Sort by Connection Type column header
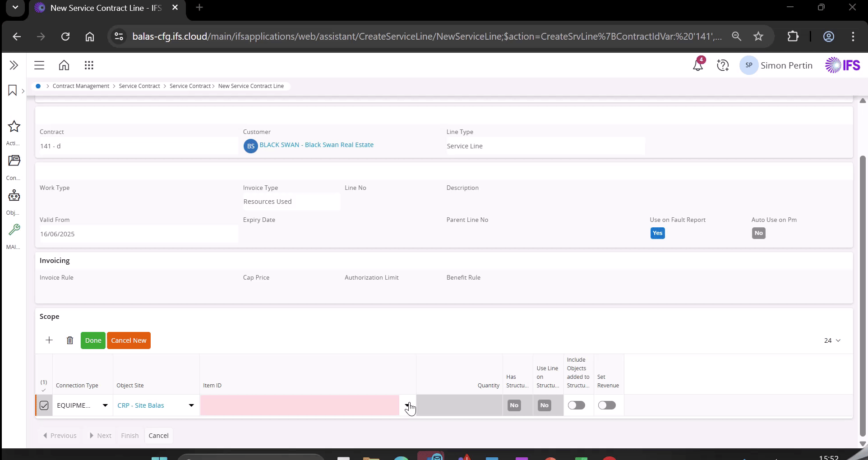This screenshot has width=868, height=460. [x=77, y=386]
